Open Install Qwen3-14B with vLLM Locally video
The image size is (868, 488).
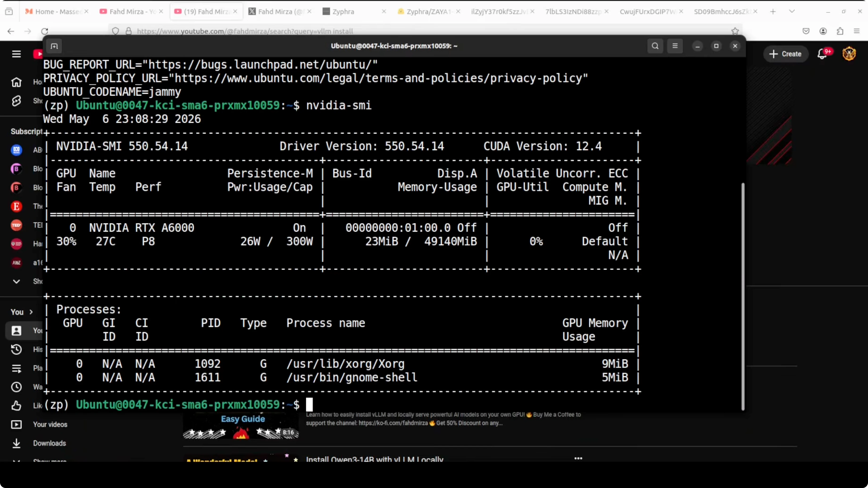point(374,459)
